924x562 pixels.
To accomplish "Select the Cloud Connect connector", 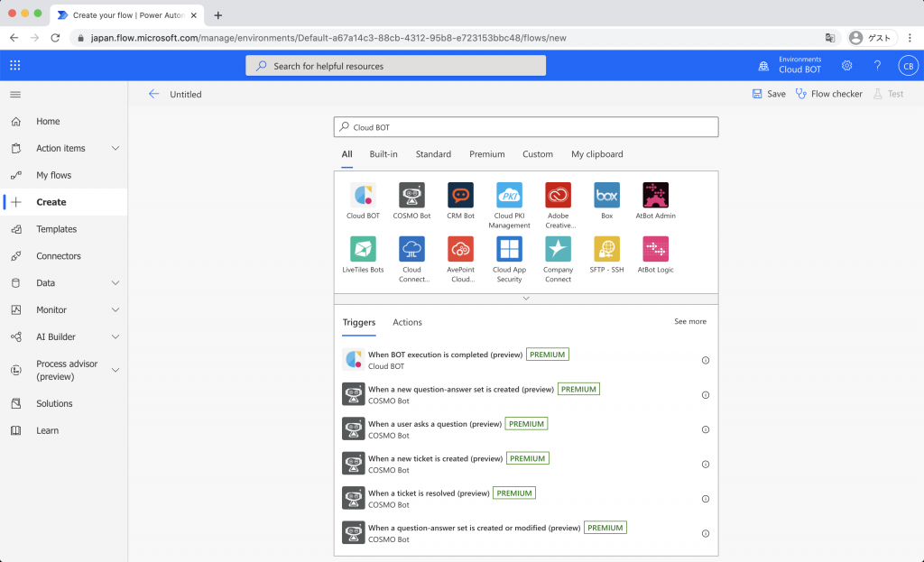I will (x=411, y=249).
